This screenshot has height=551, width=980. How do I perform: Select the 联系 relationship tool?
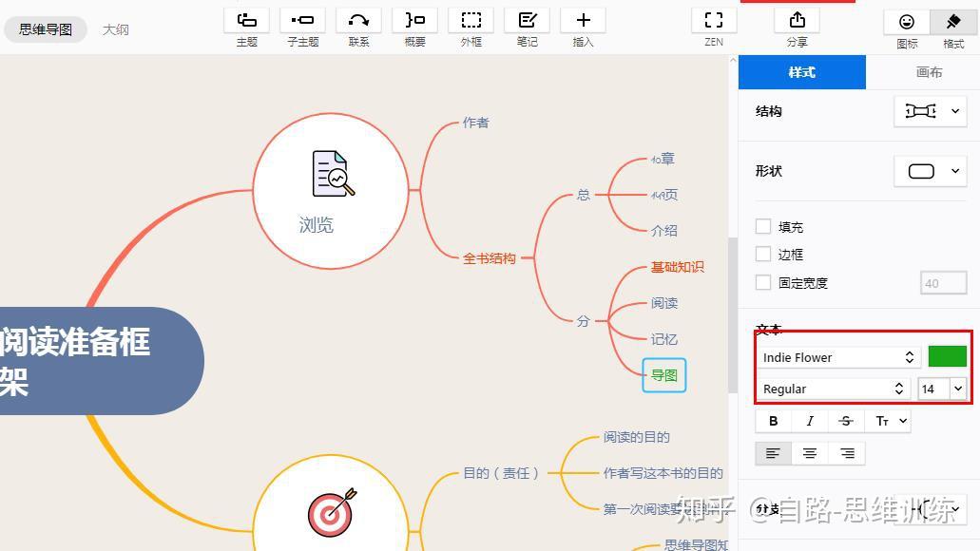pyautogui.click(x=358, y=21)
